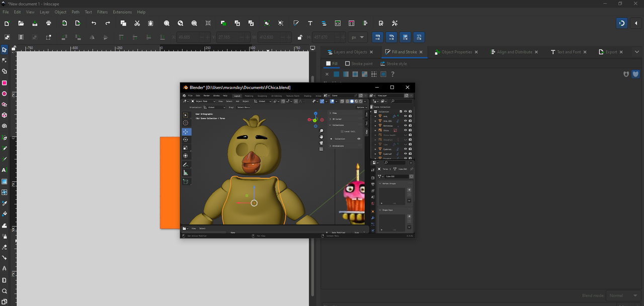Image resolution: width=644 pixels, height=306 pixels.
Task: Select the Star and polygon tool
Action: click(x=5, y=105)
